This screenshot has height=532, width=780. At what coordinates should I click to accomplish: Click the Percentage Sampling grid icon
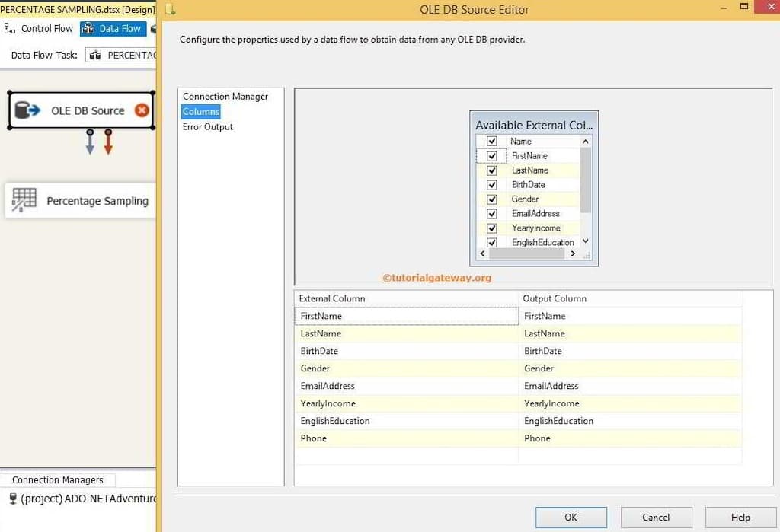(x=24, y=200)
